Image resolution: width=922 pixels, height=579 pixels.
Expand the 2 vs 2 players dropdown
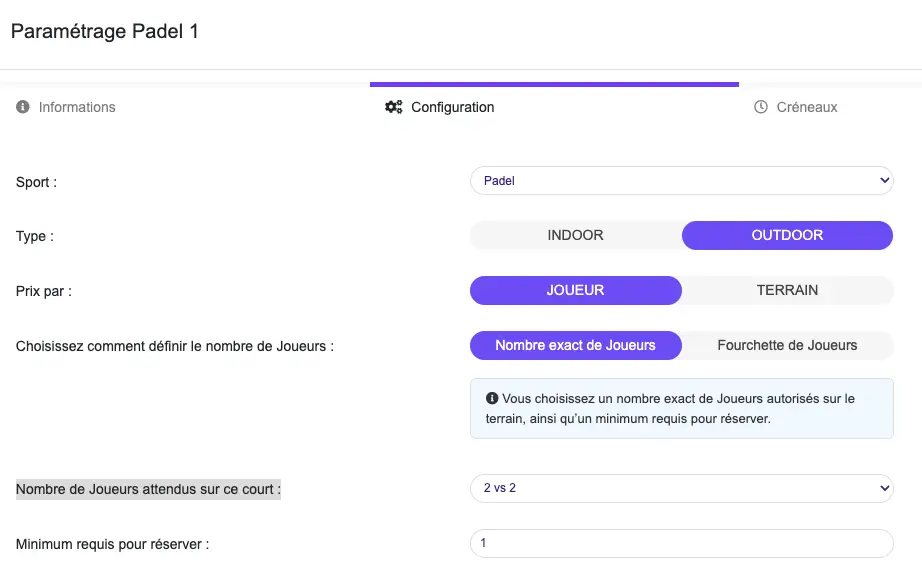click(681, 488)
